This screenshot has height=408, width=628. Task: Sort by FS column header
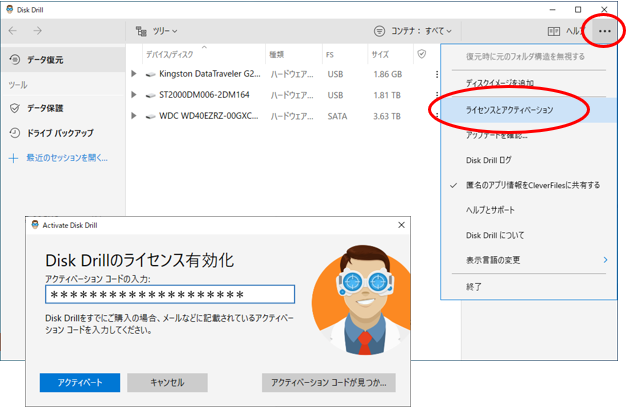tap(330, 55)
